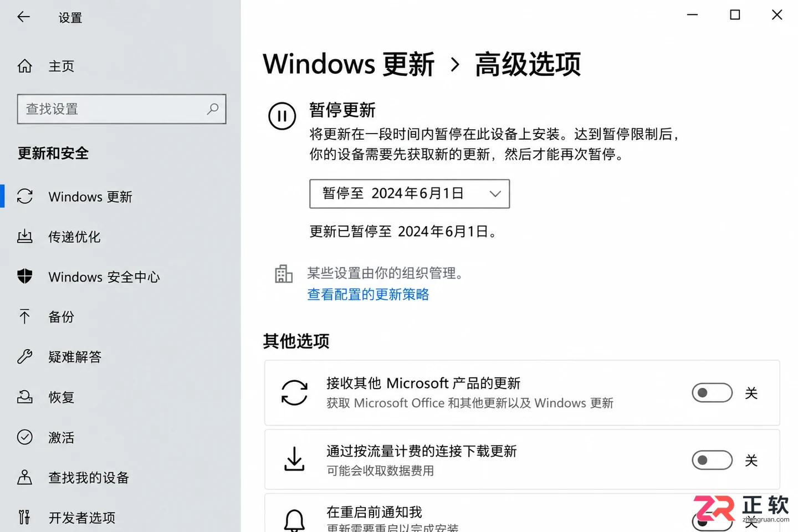Screen dimensions: 798x532
Task: Click the Windows 更新 breadcrumb title
Action: click(x=349, y=64)
